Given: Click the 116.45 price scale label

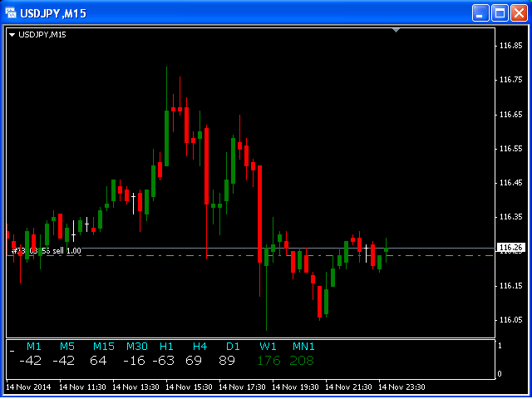Looking at the screenshot, I should pos(511,183).
